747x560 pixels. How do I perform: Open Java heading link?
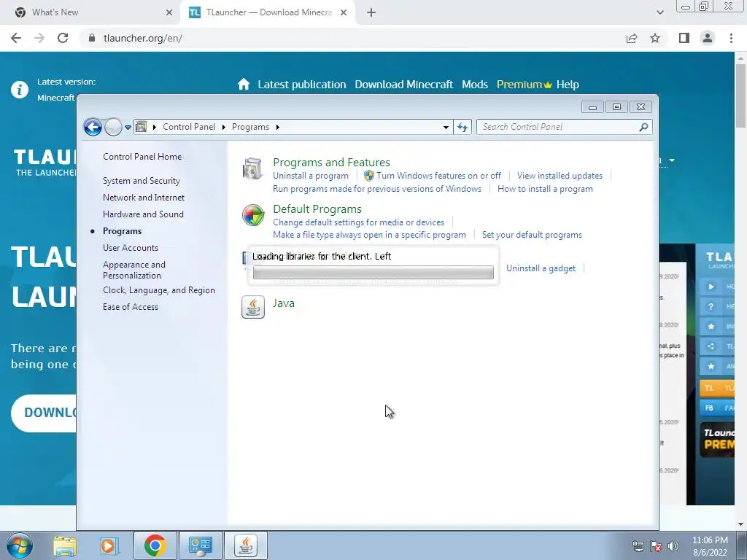pos(284,303)
